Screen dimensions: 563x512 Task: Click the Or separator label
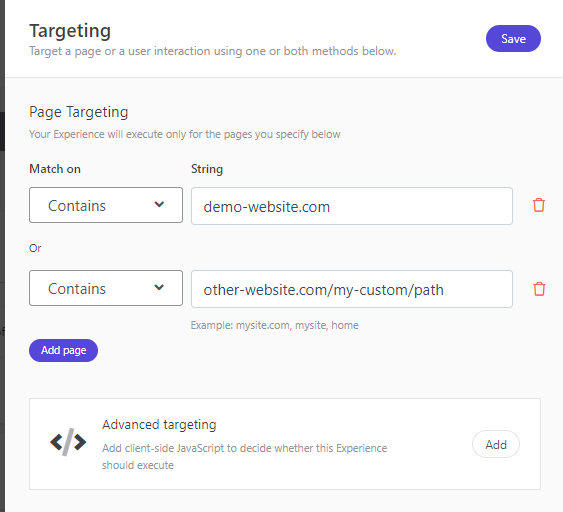pos(35,248)
